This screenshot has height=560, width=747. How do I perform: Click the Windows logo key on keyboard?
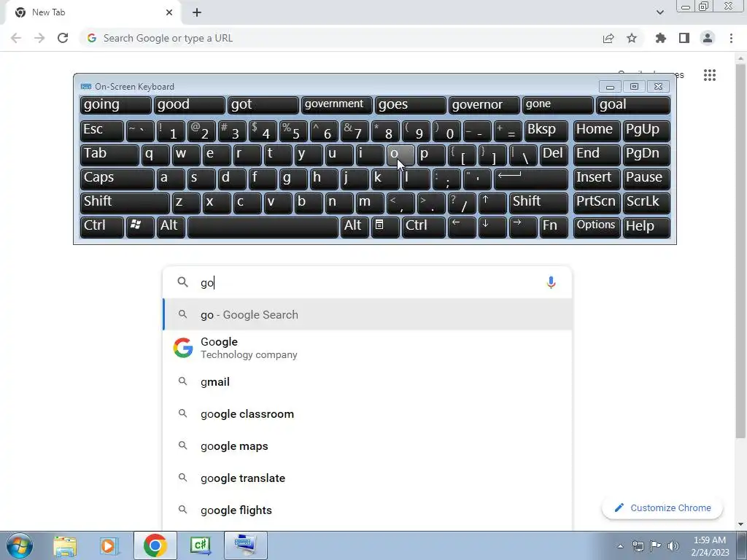click(139, 227)
